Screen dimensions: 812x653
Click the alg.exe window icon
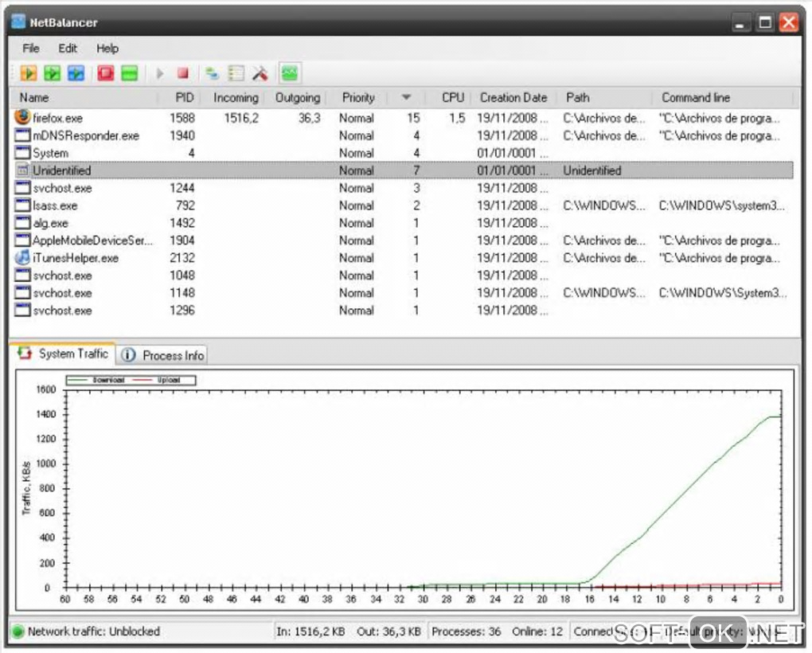tap(22, 223)
